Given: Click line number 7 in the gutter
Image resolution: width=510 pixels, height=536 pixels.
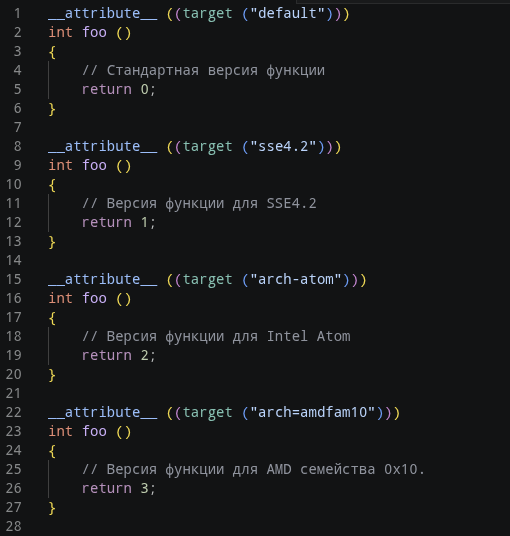Looking at the screenshot, I should (17, 128).
